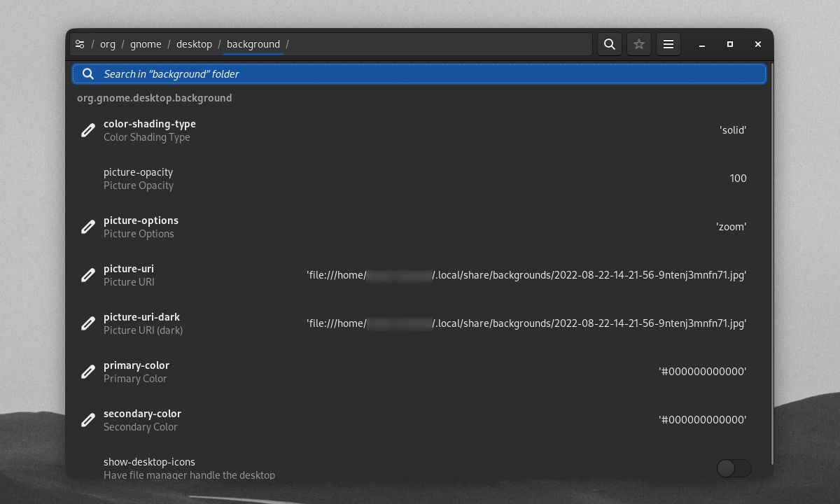Click the secondary-color value '#000000000000'

pyautogui.click(x=703, y=420)
